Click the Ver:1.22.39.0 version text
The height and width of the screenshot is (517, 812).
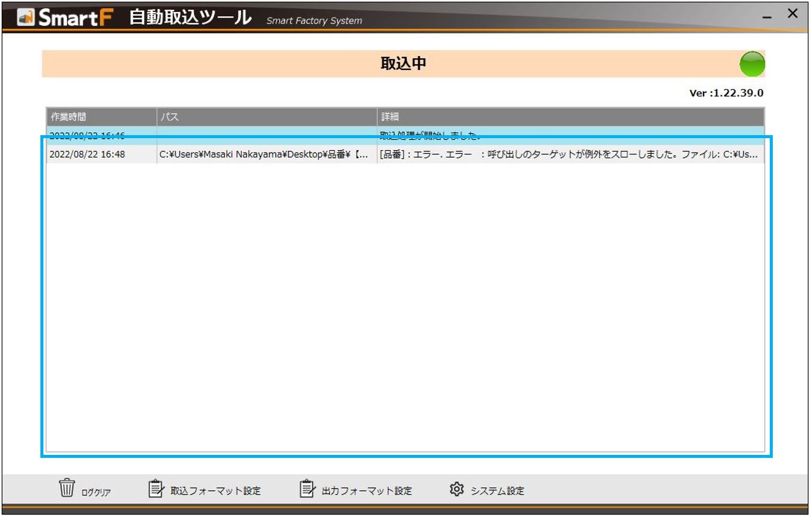(x=725, y=92)
